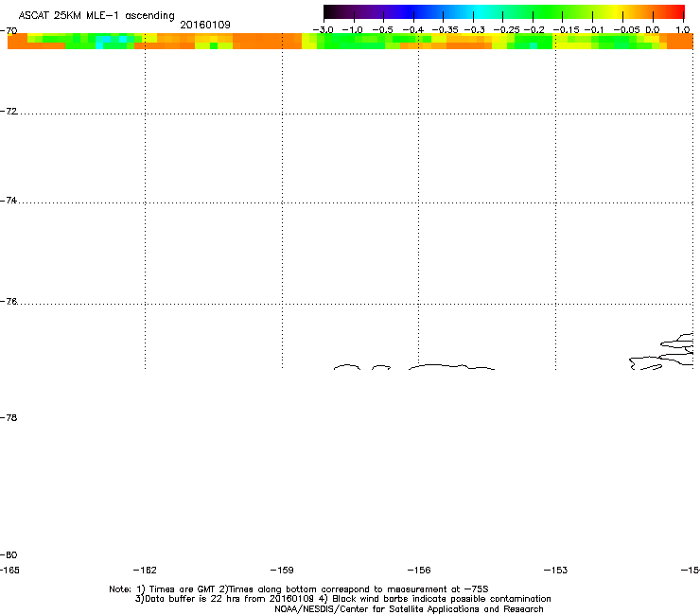Click the color scale label -0.25
The image size is (700, 615).
click(x=506, y=30)
